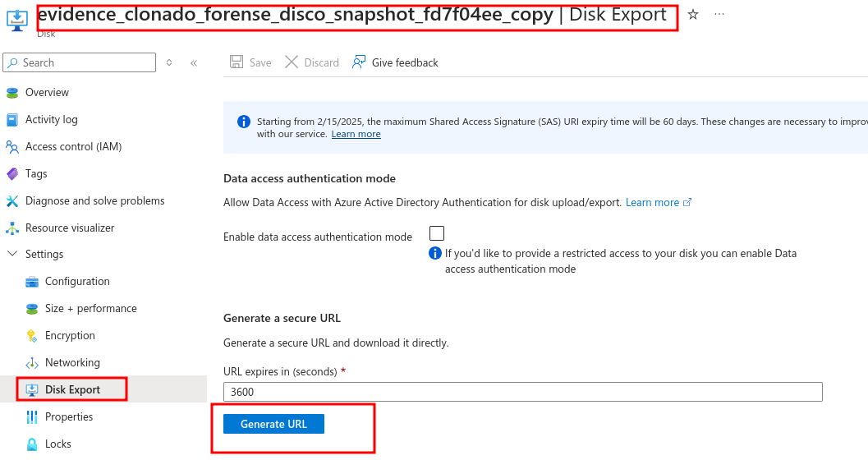Click the Properties bars icon
This screenshot has height=460, width=868.
pyautogui.click(x=32, y=417)
